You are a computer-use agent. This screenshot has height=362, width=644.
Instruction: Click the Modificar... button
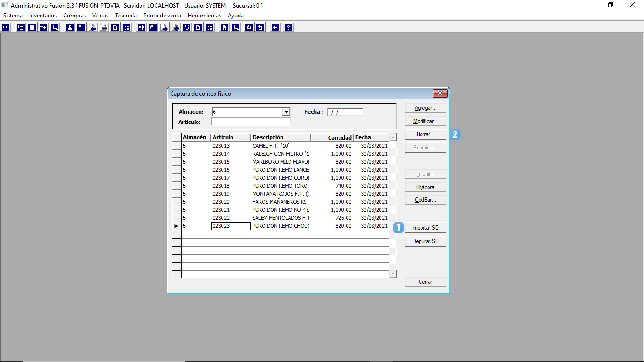426,121
